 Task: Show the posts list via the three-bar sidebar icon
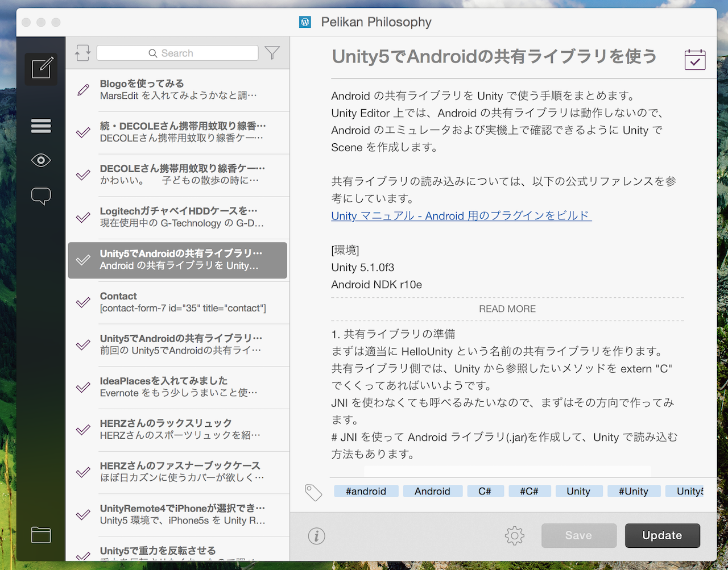click(x=41, y=126)
